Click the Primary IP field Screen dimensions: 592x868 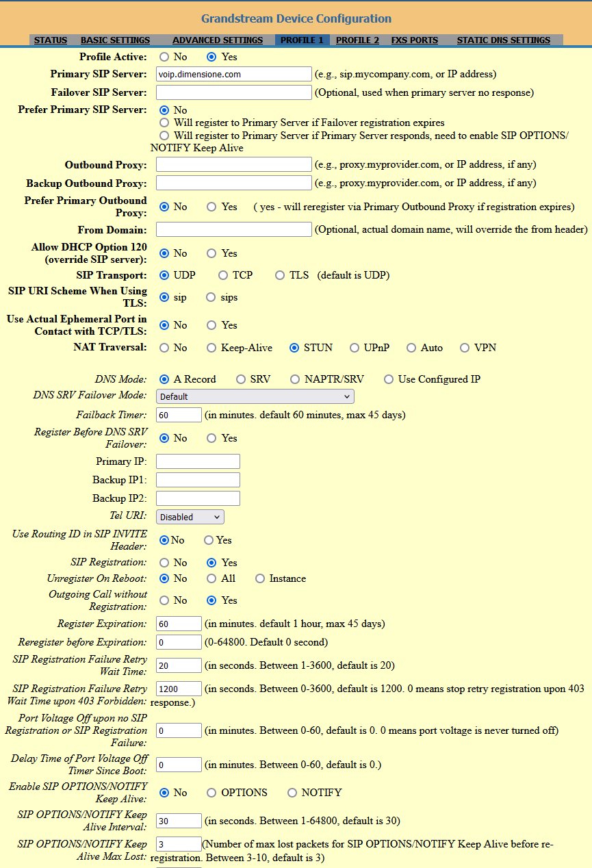(198, 461)
